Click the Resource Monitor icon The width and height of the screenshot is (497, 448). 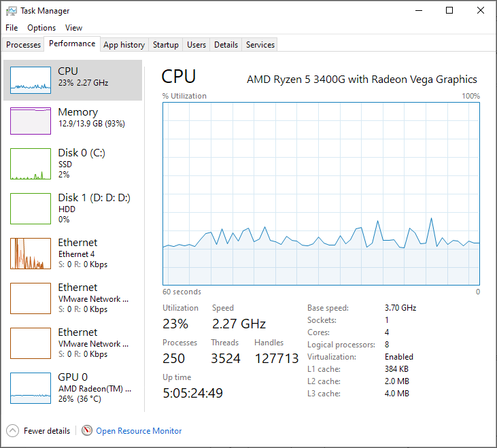(x=87, y=430)
